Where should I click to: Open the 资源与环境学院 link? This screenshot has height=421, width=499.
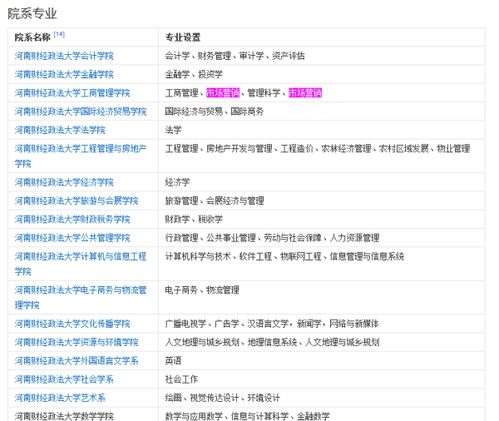[x=76, y=342]
